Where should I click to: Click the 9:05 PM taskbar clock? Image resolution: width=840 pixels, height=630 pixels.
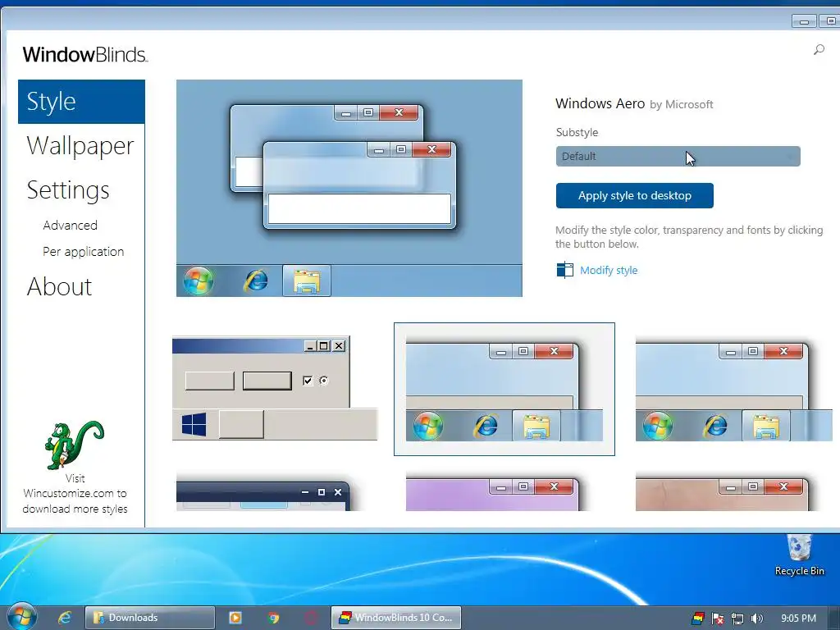[798, 619]
